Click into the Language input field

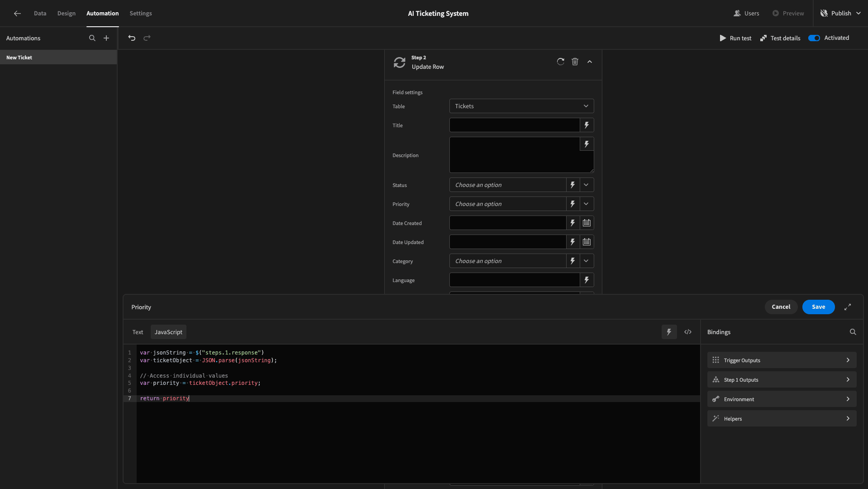click(x=514, y=280)
